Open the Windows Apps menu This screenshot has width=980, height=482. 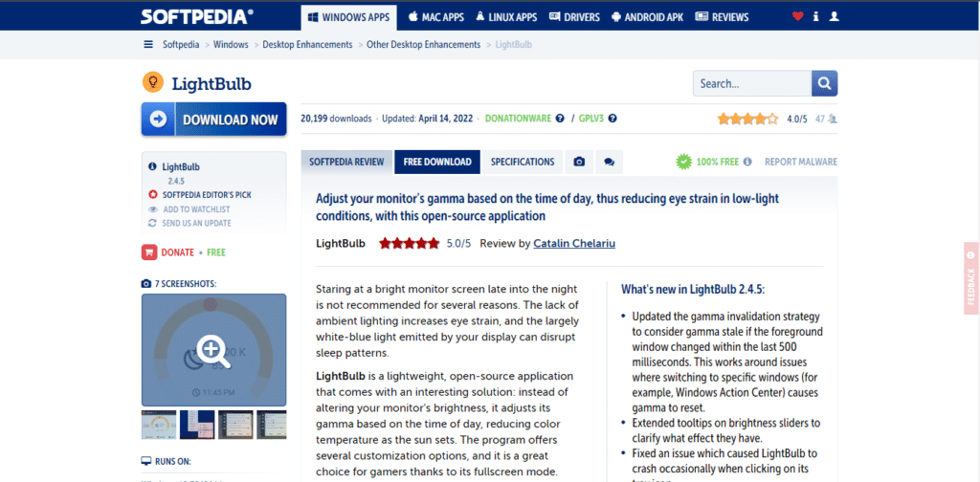[x=349, y=17]
